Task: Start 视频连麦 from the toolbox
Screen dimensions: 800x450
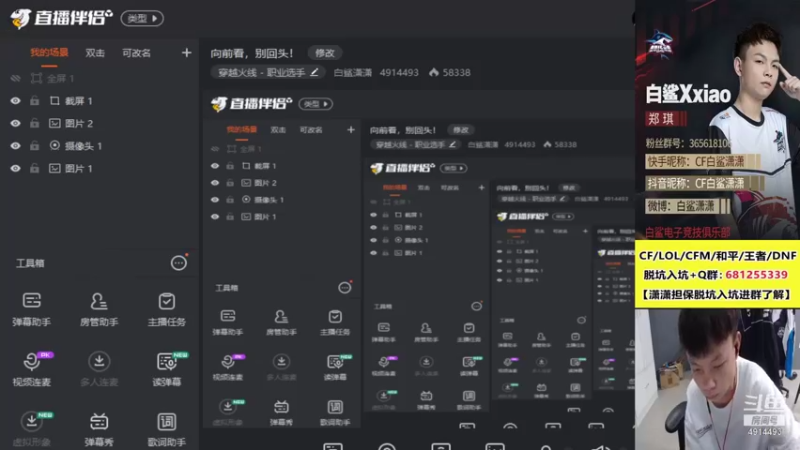Action: pos(32,368)
